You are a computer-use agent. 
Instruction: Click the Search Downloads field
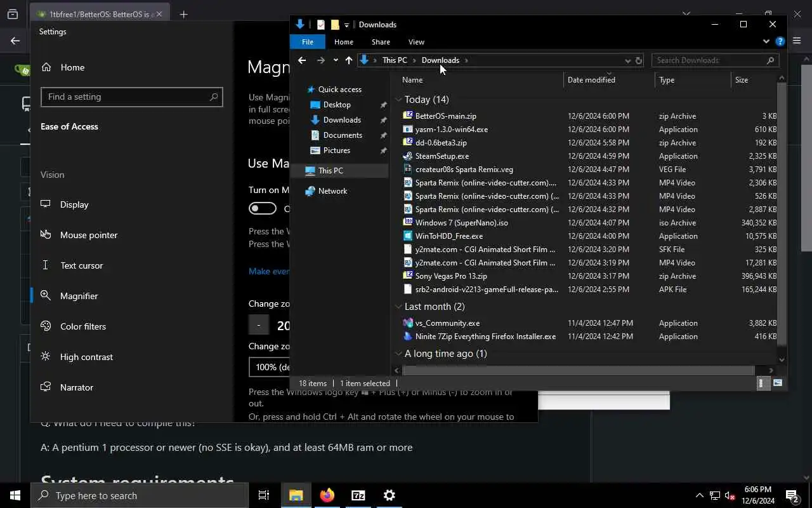pyautogui.click(x=715, y=60)
